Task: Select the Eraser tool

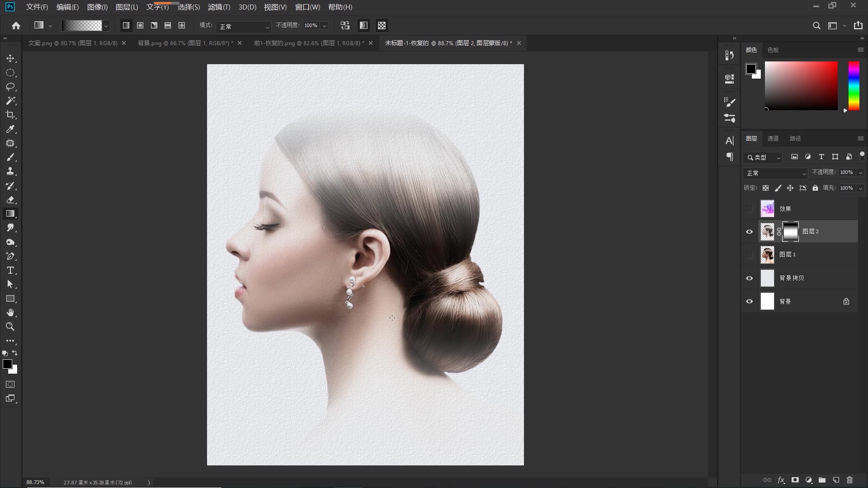Action: click(x=10, y=200)
